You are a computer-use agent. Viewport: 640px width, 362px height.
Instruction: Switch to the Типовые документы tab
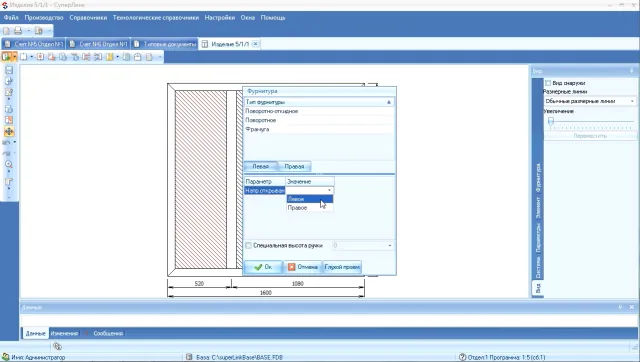pyautogui.click(x=165, y=44)
